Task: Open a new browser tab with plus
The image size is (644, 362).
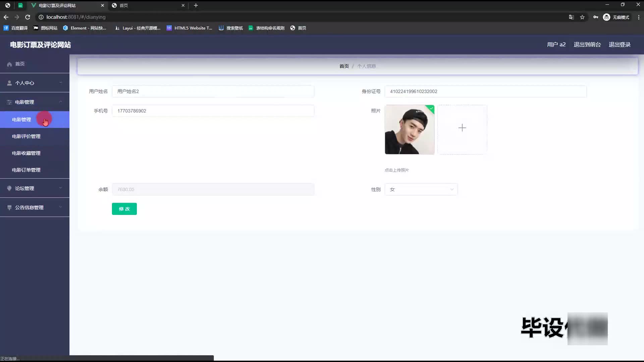Action: click(196, 5)
